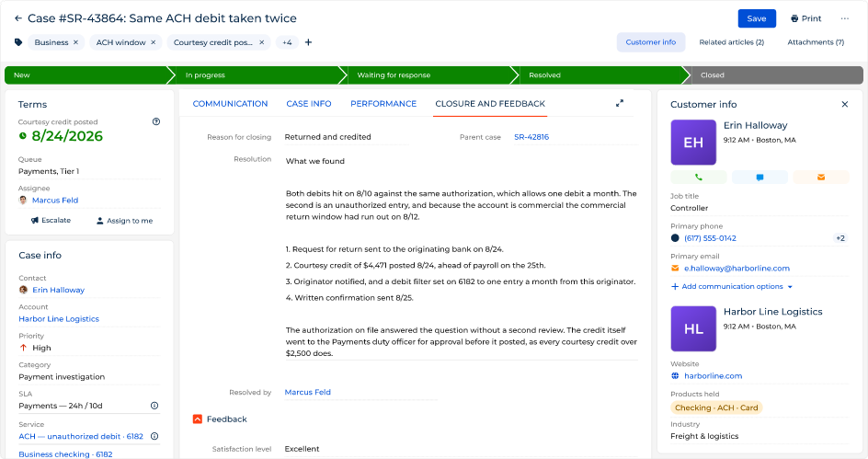Show the +4 hidden tags
Screen dimensions: 868x459
pos(287,42)
